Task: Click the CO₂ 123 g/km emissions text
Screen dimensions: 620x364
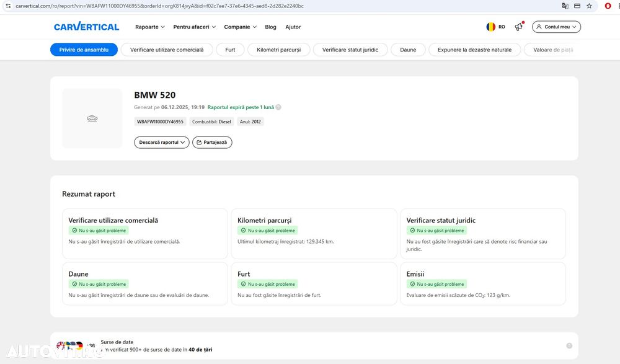Action: point(458,295)
